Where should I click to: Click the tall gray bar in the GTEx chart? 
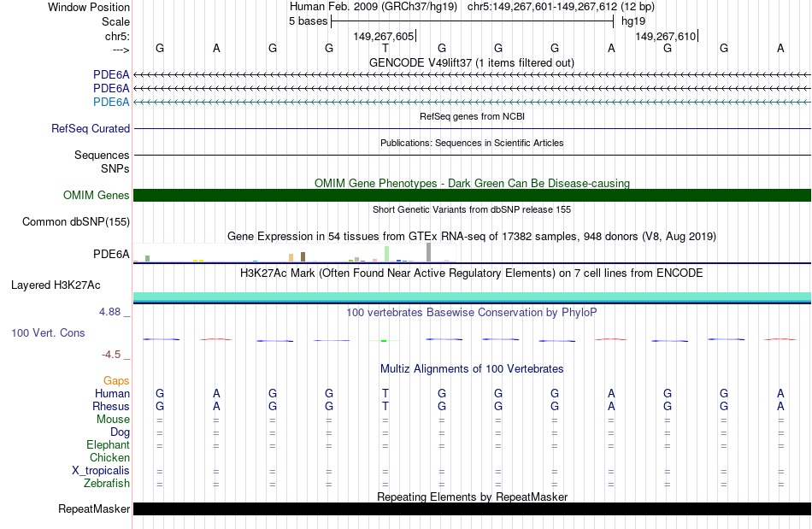click(x=429, y=252)
